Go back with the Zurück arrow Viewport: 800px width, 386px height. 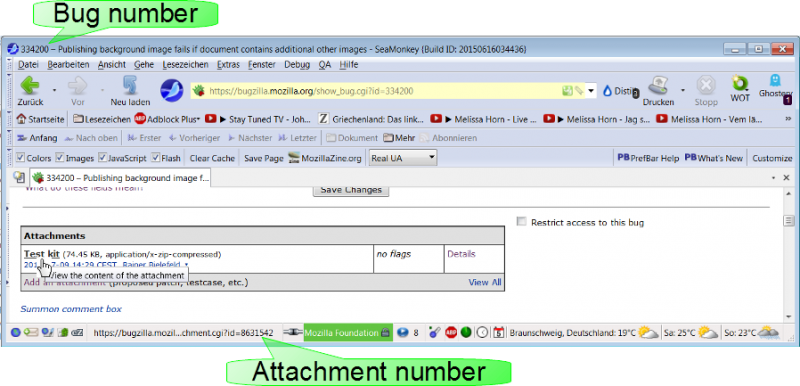(x=31, y=91)
